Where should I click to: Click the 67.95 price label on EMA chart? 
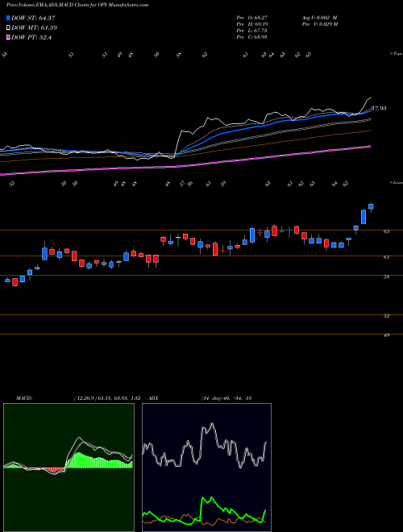point(379,108)
